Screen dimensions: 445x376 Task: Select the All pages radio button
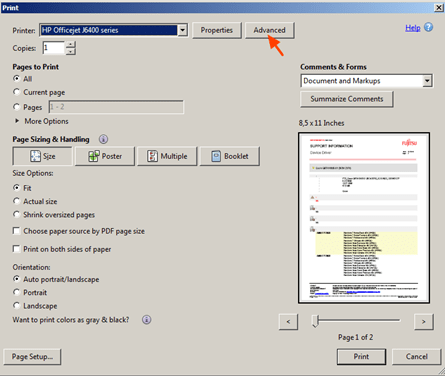[16, 78]
